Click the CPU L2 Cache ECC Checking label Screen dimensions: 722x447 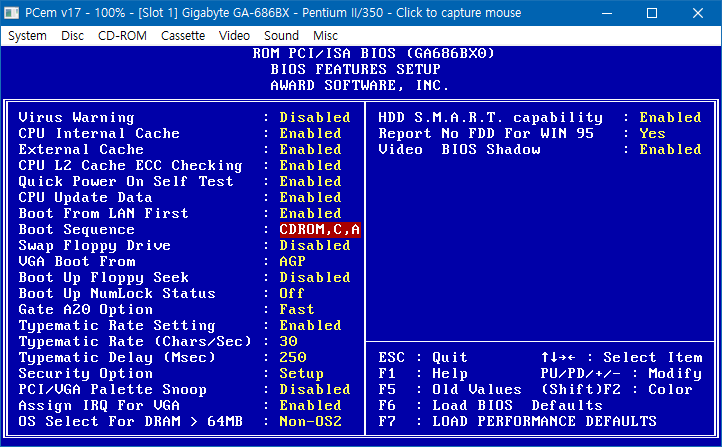click(130, 165)
